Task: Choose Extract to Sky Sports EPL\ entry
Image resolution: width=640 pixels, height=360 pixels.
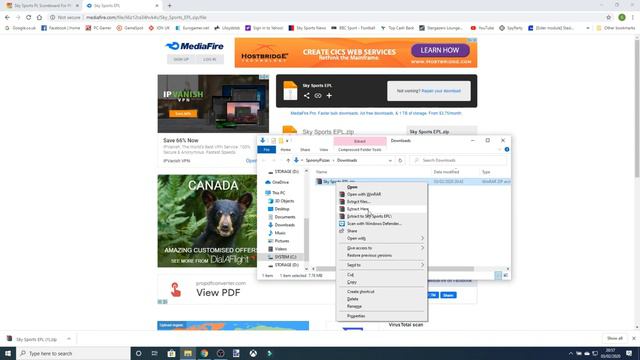Action: tap(369, 216)
